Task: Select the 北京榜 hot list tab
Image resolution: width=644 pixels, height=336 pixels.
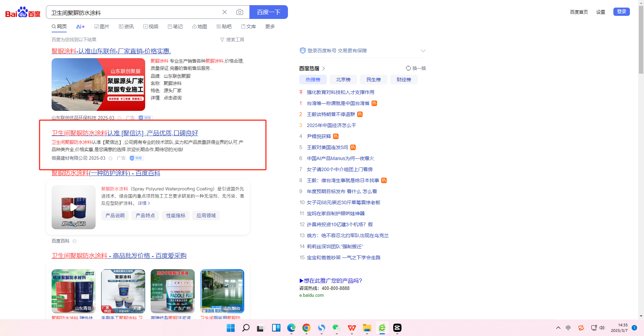Action: (343, 80)
